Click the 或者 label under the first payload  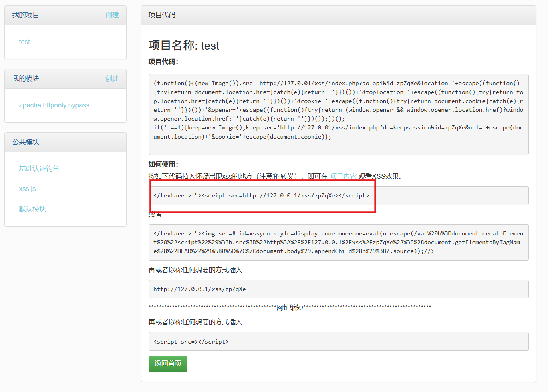(155, 215)
